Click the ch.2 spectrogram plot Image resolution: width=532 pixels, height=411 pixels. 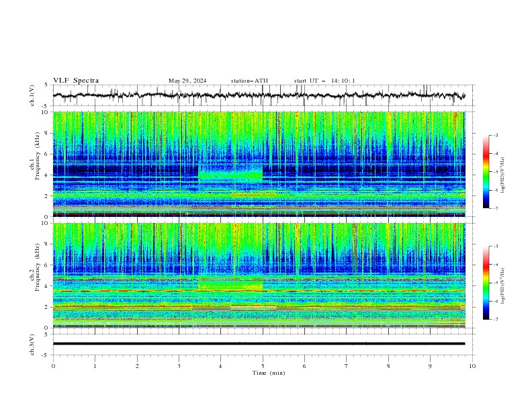tap(259, 275)
